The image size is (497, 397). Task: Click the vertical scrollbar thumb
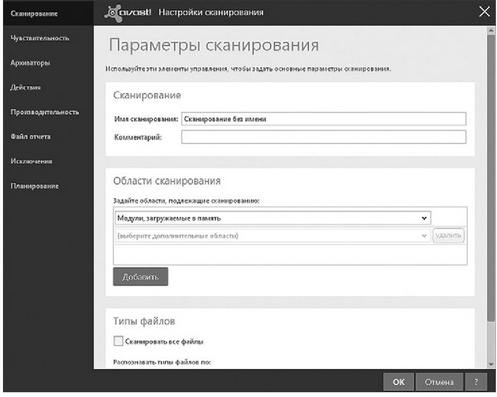coord(491,178)
